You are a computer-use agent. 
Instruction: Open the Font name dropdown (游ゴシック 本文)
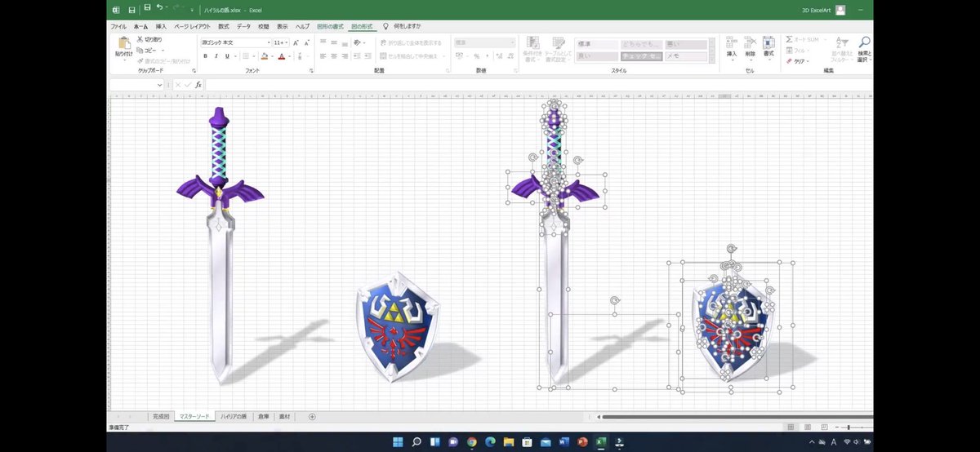(x=269, y=42)
